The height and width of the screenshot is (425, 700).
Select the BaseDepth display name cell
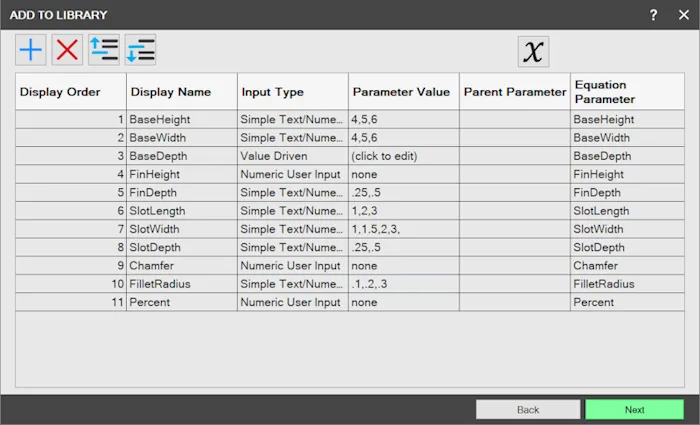click(182, 156)
